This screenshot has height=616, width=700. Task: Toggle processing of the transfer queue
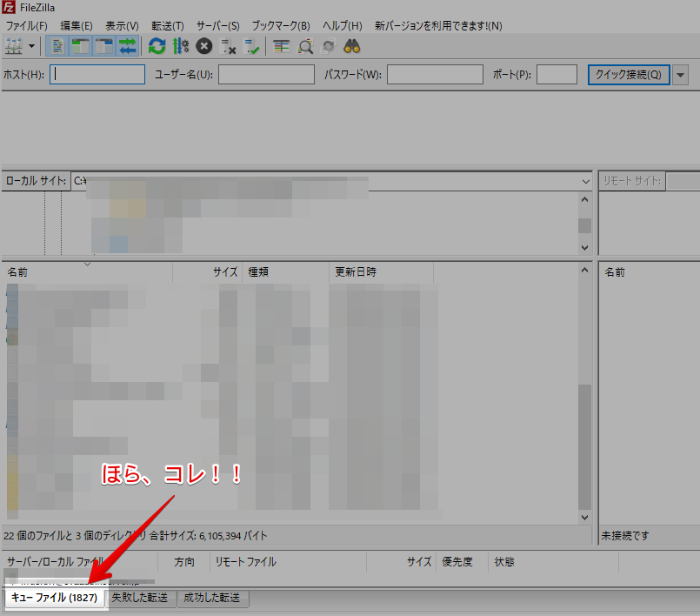point(181,46)
